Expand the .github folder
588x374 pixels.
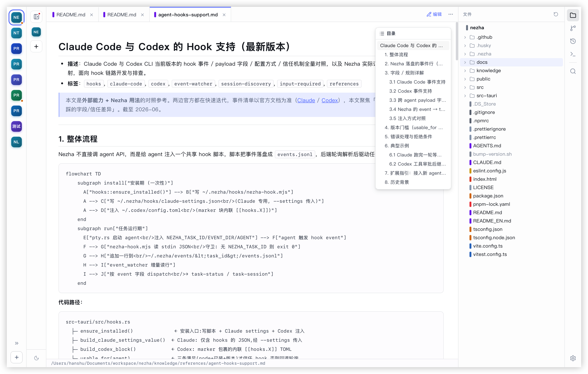click(511, 37)
